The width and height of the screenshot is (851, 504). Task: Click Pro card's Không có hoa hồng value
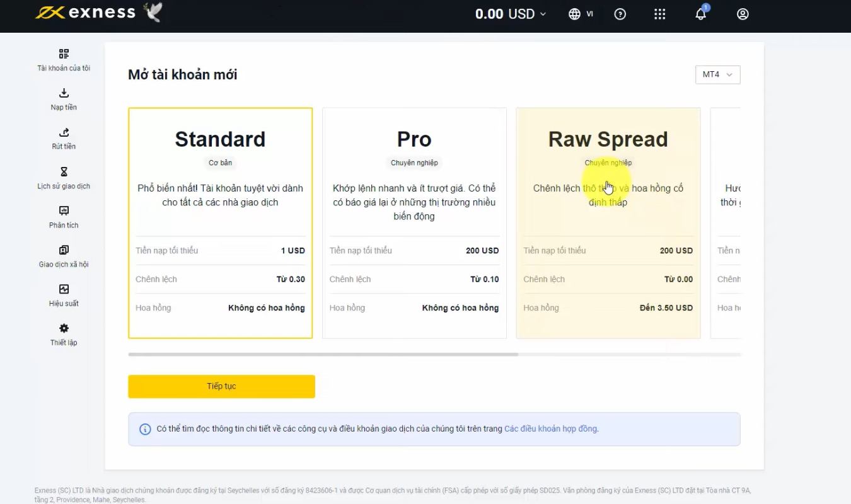coord(461,308)
